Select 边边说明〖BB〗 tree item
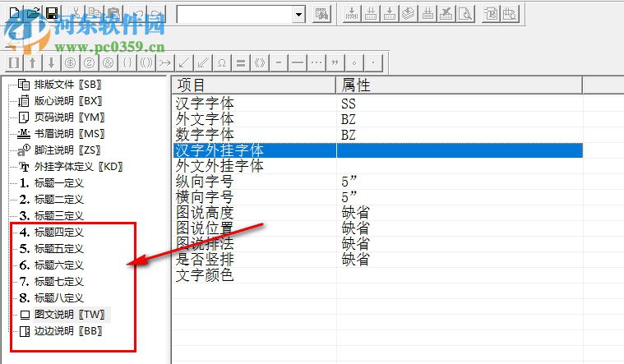624x364 pixels. [x=68, y=331]
